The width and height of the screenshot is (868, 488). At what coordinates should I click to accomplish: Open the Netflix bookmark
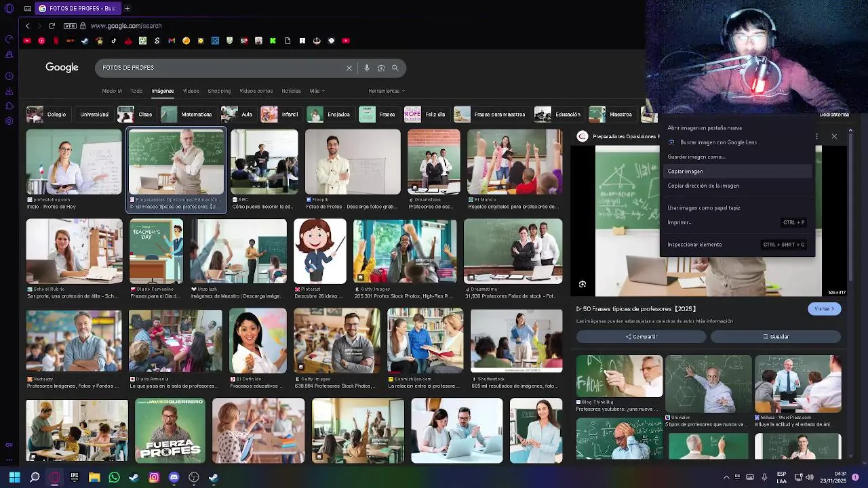56,41
